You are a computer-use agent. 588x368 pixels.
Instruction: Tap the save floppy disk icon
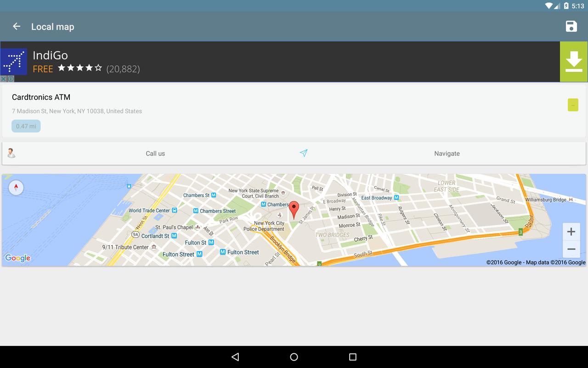pos(571,26)
